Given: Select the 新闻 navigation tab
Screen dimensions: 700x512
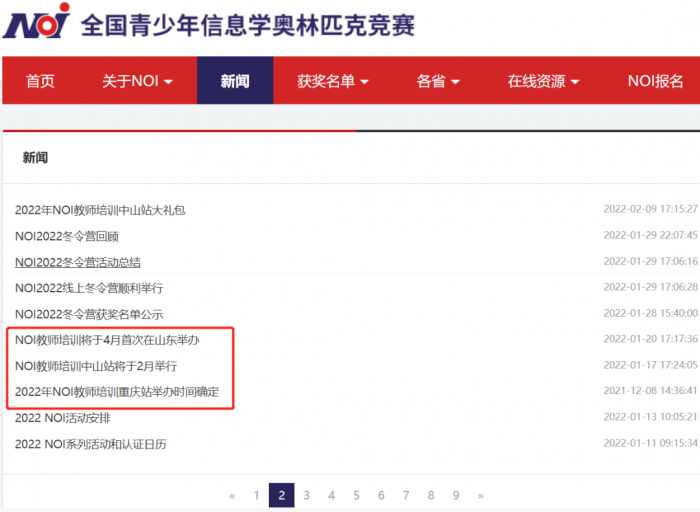Looking at the screenshot, I should (235, 81).
